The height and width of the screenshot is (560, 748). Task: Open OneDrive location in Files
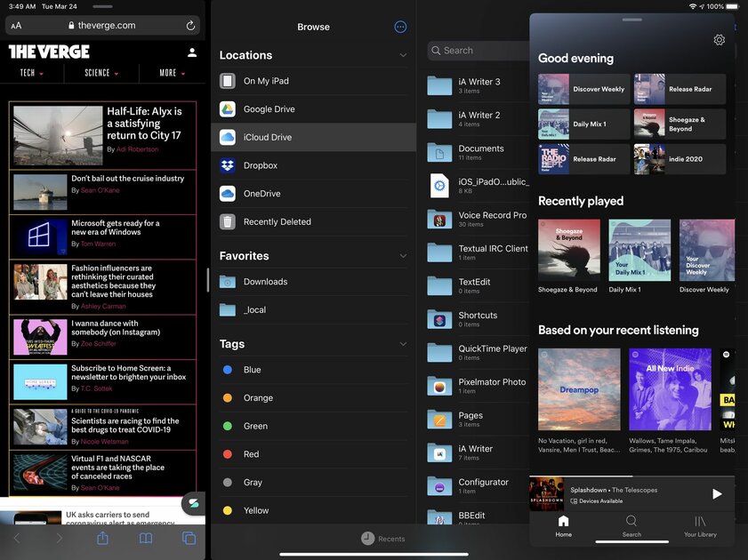pyautogui.click(x=313, y=194)
